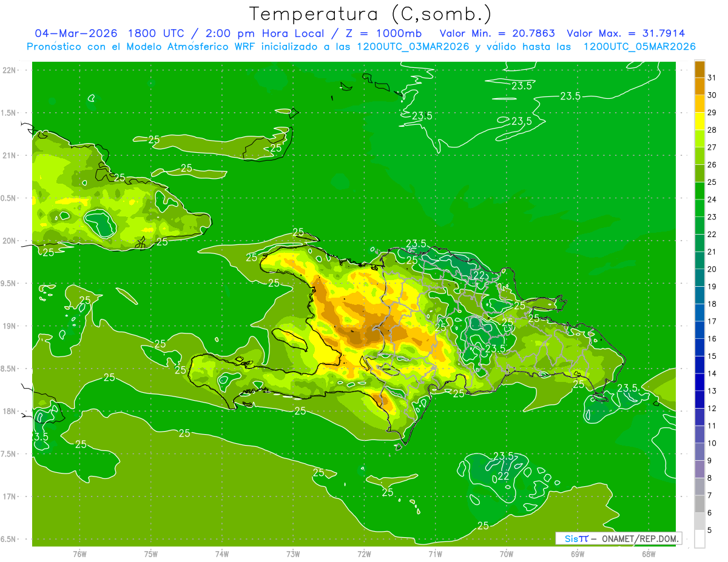Click the '69W' longitude axis label
This screenshot has height=562, width=728.
(578, 554)
